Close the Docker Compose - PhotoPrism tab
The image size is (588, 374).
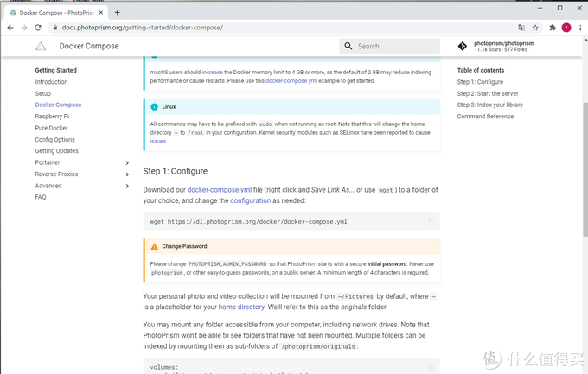click(101, 12)
